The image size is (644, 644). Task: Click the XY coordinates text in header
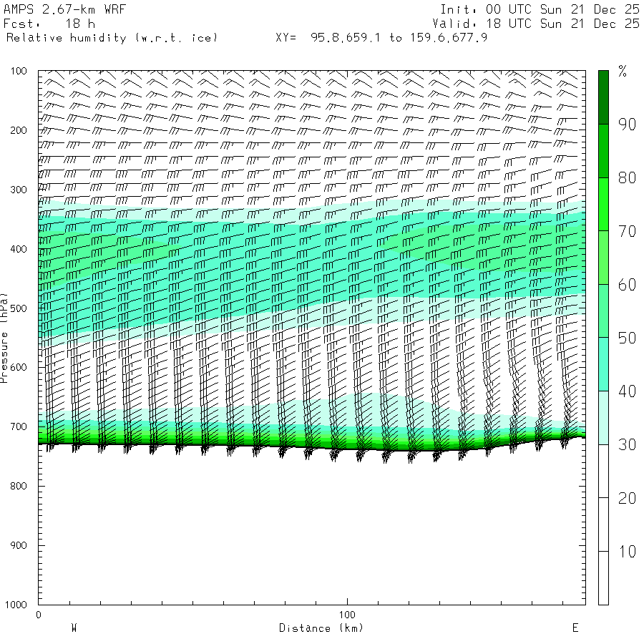(381, 37)
